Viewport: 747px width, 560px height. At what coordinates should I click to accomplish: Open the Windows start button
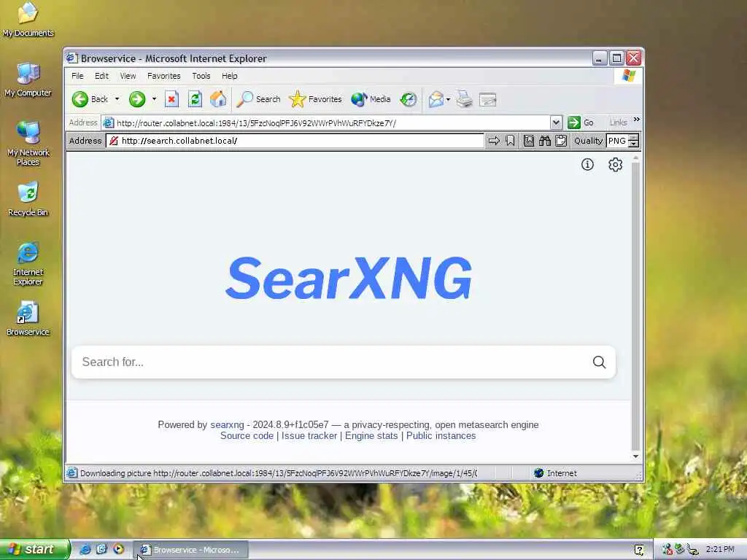pyautogui.click(x=35, y=550)
